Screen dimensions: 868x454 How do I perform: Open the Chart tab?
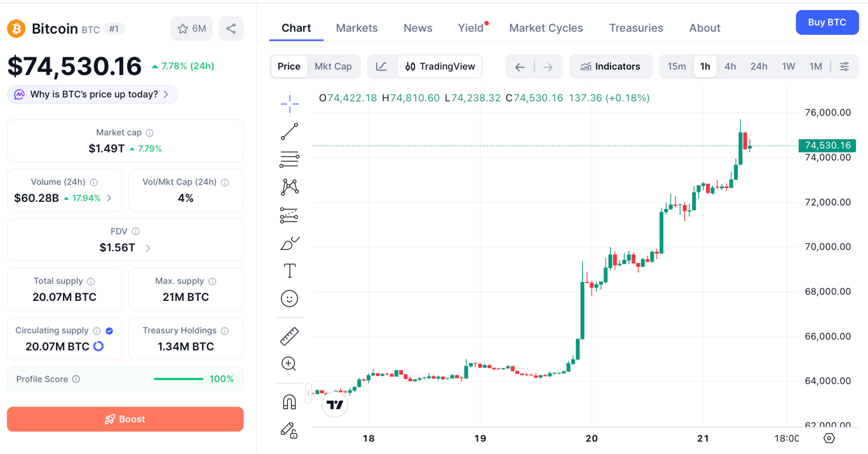pyautogui.click(x=296, y=28)
